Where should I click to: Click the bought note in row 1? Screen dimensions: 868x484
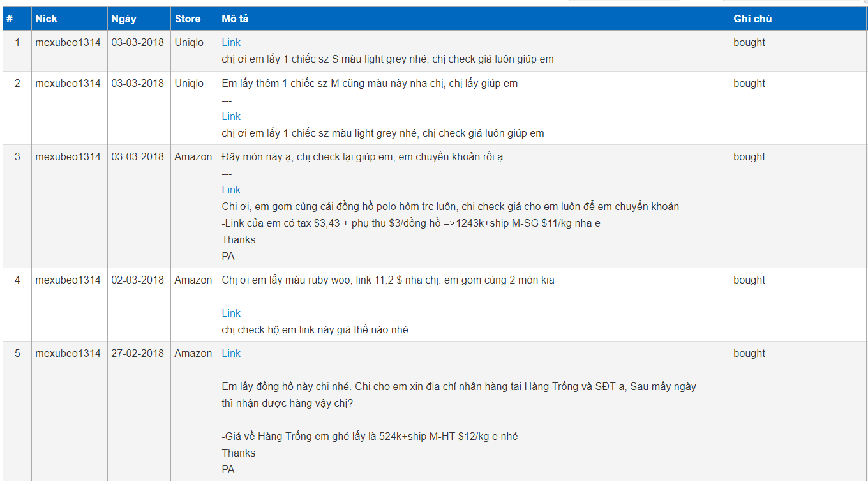point(749,43)
